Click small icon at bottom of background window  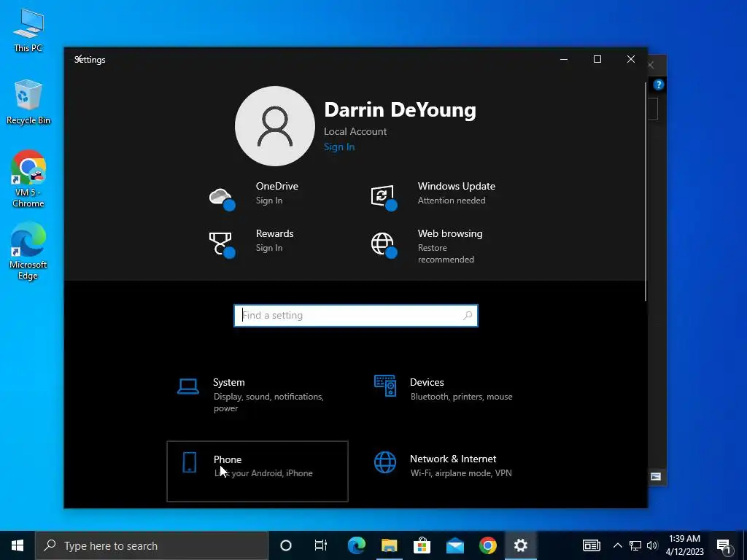[x=656, y=477]
